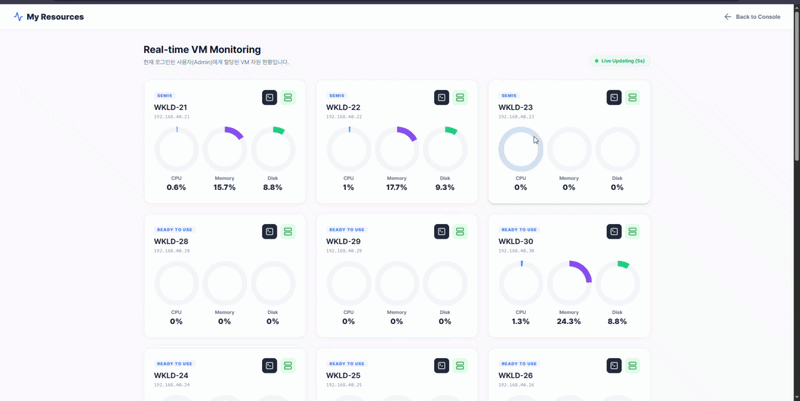Click the READY TO USE tag on WKLD-30
The image size is (800, 401).
(519, 230)
